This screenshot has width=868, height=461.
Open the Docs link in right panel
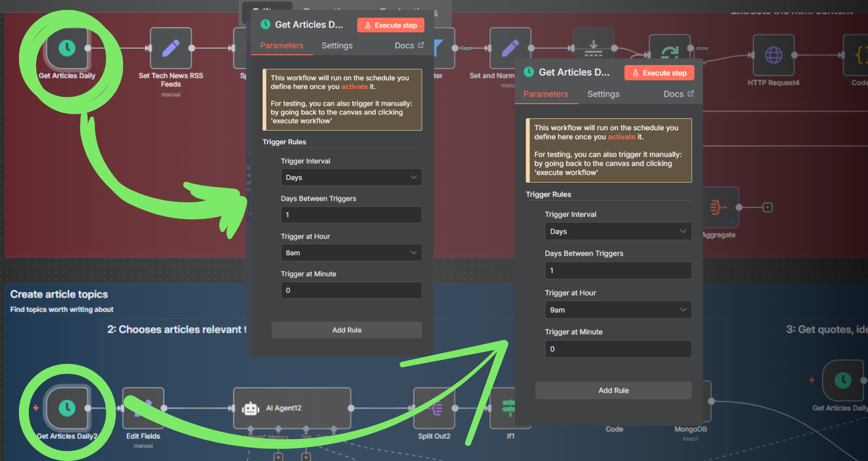tap(678, 94)
